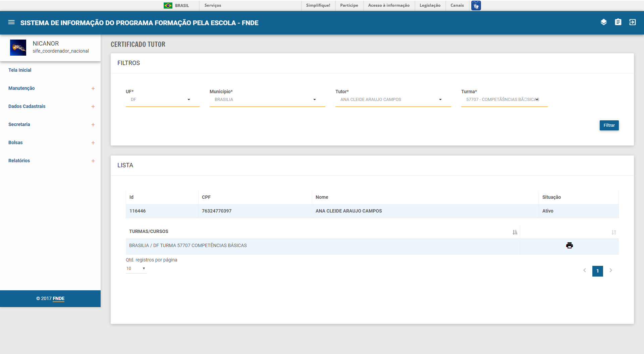
Task: Open the hamburger navigation menu
Action: pos(11,22)
